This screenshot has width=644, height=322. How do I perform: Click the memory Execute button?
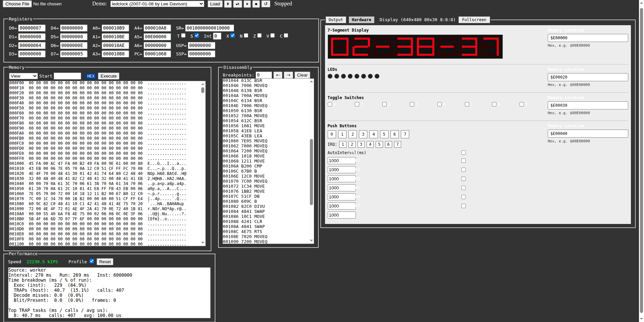pyautogui.click(x=109, y=76)
